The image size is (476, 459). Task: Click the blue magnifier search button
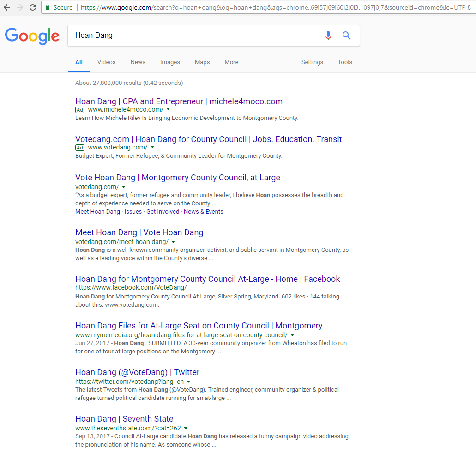346,36
